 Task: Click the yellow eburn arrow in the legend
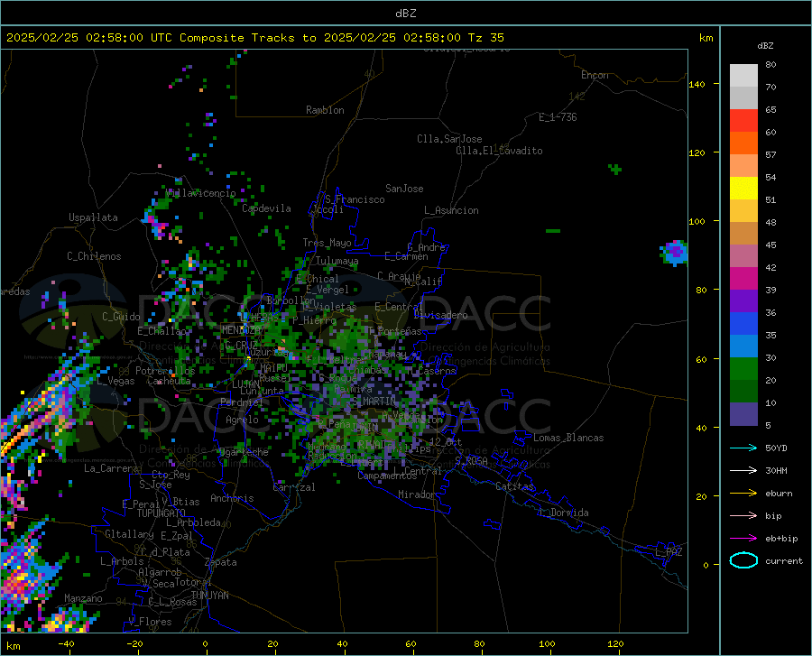[743, 494]
